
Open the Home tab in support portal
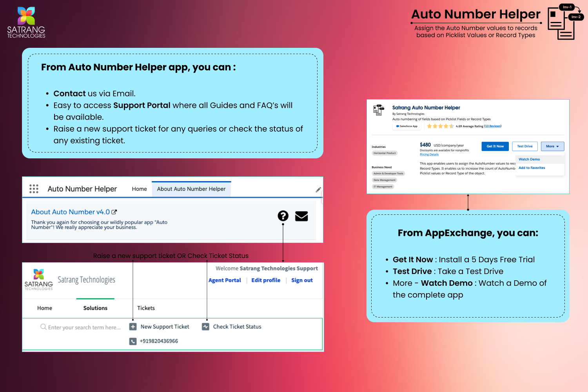point(45,308)
